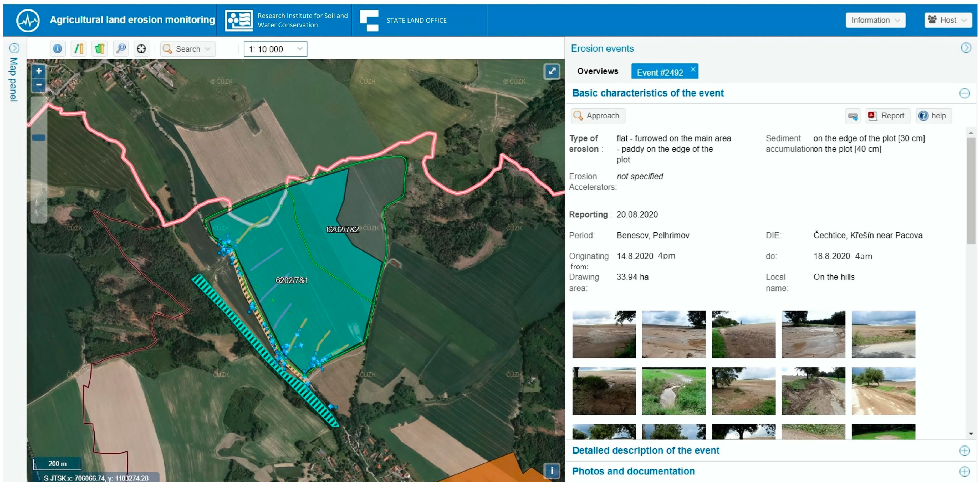
Task: Click the Agricultural land erosion monitoring title
Action: click(132, 20)
